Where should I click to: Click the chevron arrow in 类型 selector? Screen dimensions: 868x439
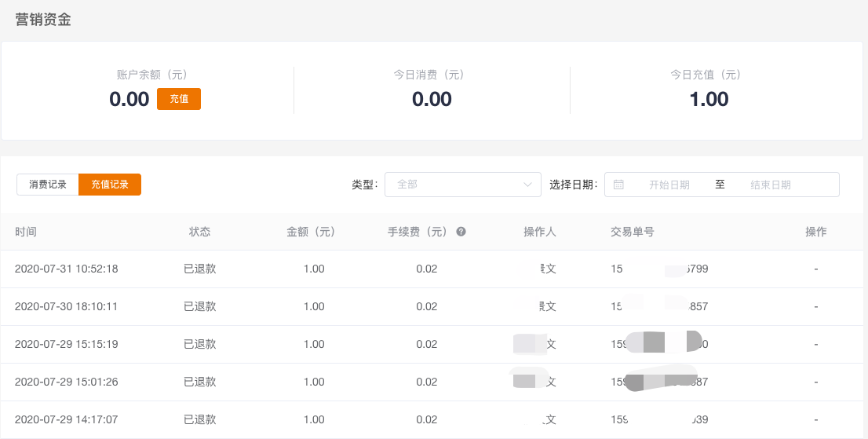[x=527, y=185]
